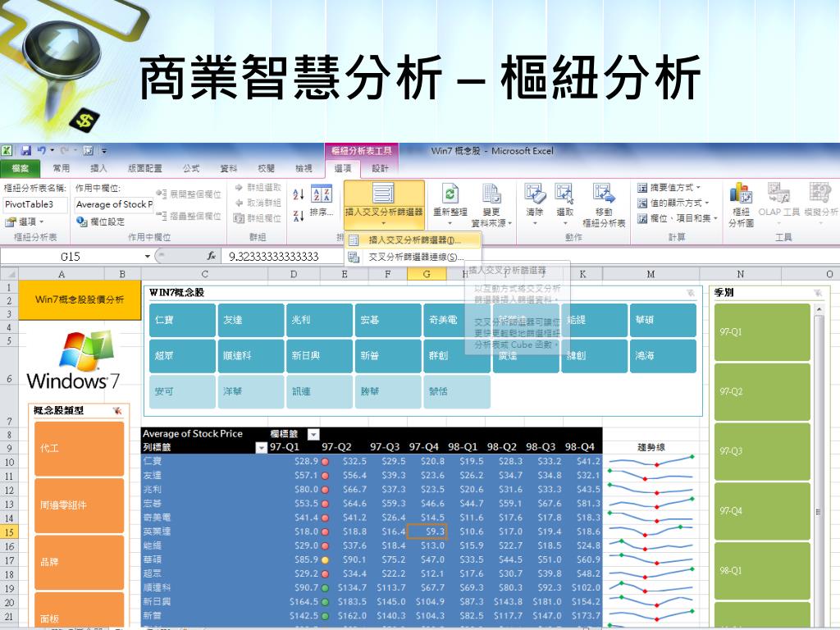Click the 群組選取 group selection icon
The image size is (840, 630).
[x=239, y=188]
